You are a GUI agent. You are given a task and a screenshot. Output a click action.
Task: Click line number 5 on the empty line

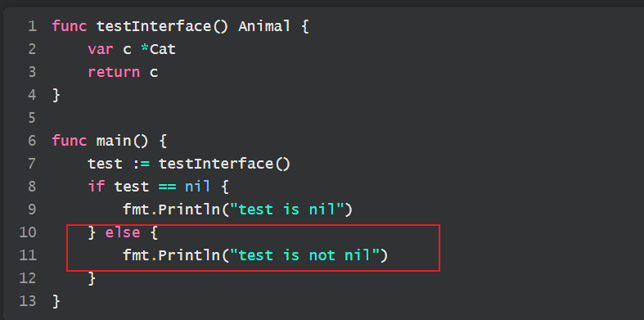33,119
